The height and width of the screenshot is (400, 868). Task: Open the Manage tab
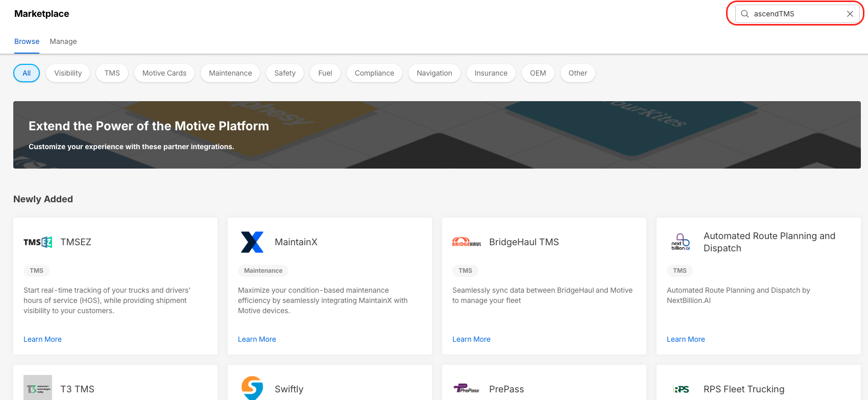(63, 41)
